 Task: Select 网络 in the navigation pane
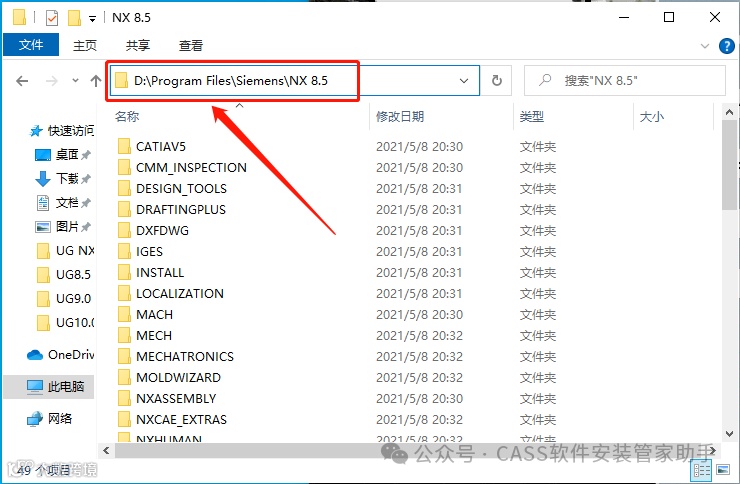(49, 418)
